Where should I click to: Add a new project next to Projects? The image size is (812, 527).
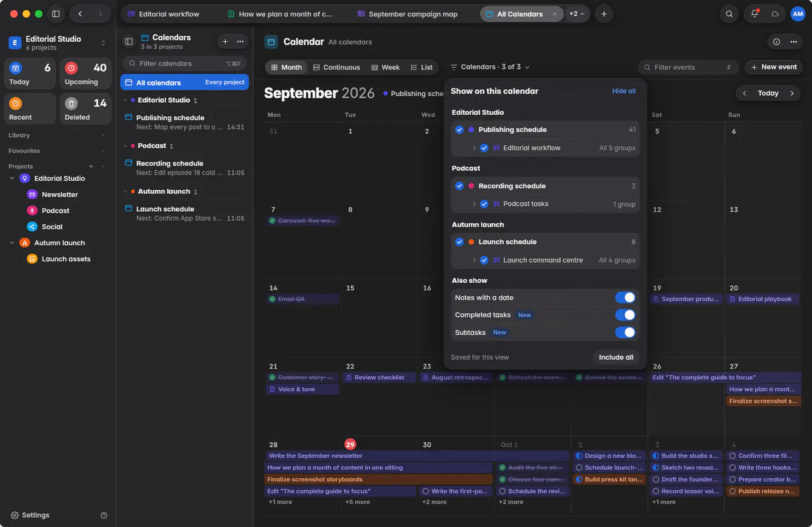91,166
